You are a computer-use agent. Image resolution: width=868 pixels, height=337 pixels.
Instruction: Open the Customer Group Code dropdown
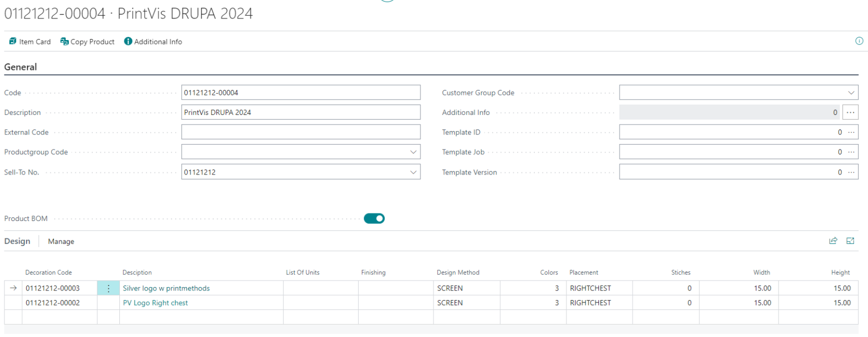(x=851, y=93)
